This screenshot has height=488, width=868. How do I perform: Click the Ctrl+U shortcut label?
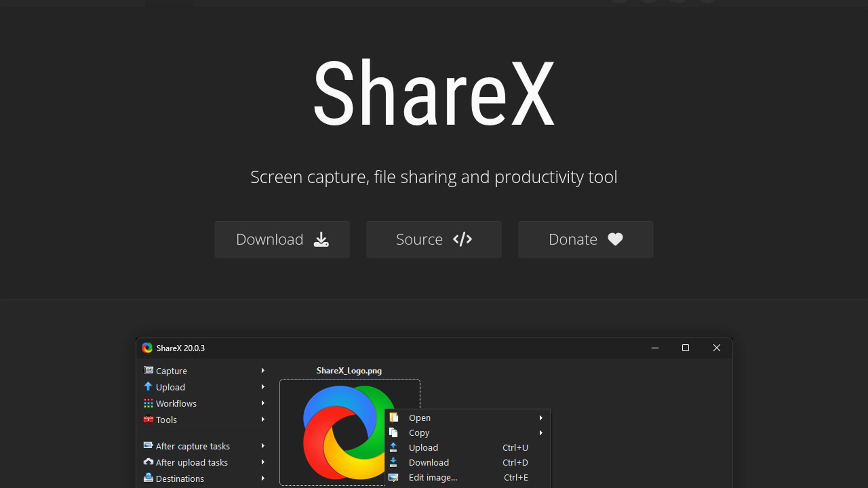[x=515, y=448]
